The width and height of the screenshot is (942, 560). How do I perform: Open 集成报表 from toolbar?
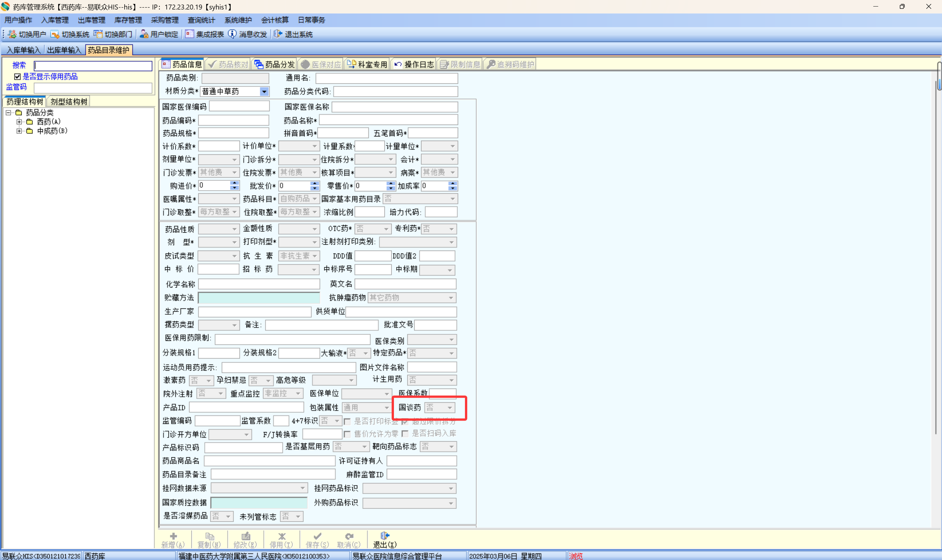point(189,34)
